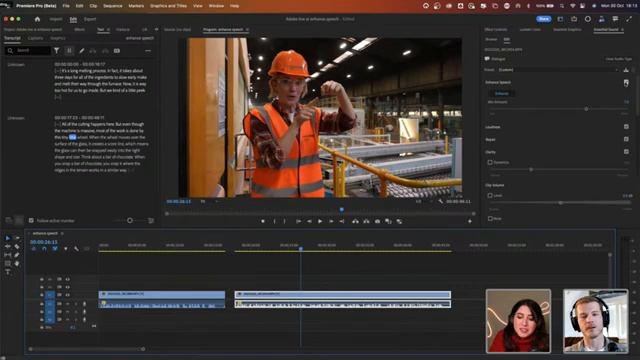Switch to the Lumetri Color tab

530,30
